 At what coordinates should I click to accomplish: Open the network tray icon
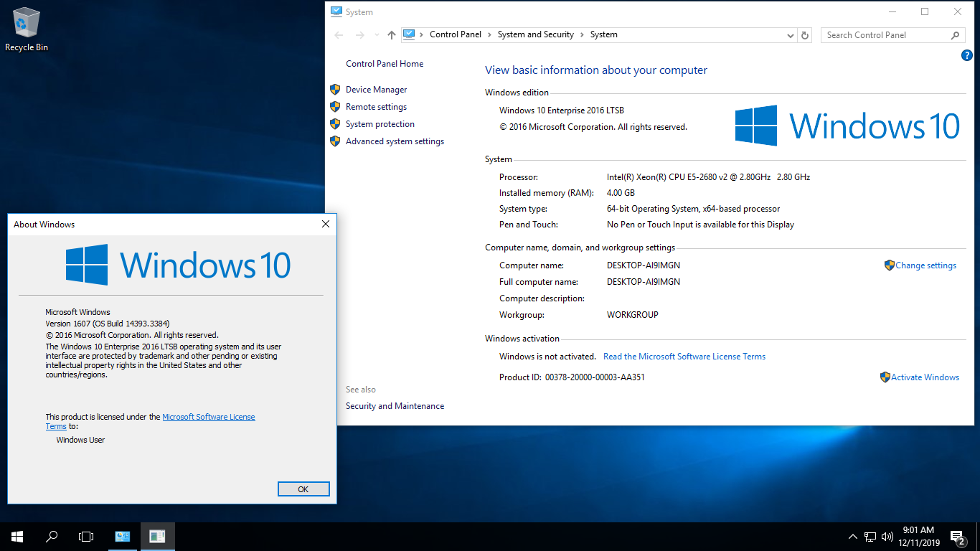tap(870, 537)
